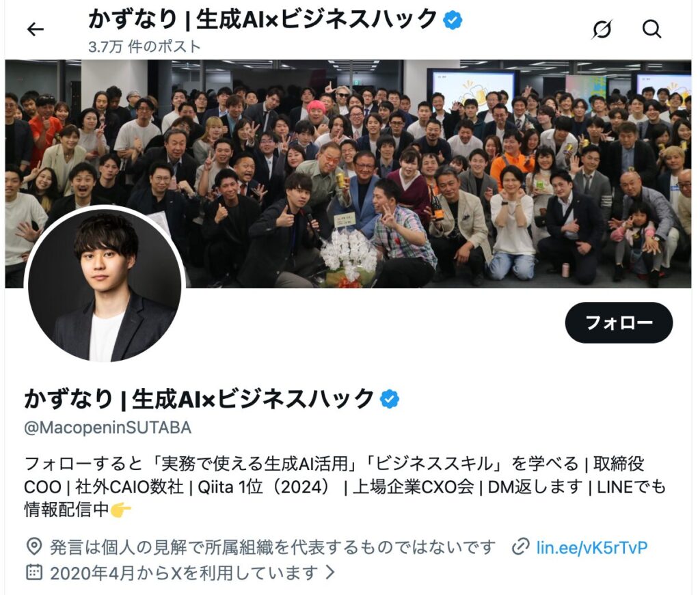The image size is (700, 595).
Task: Click 2020年4月からXを利用しています text
Action: tap(184, 572)
